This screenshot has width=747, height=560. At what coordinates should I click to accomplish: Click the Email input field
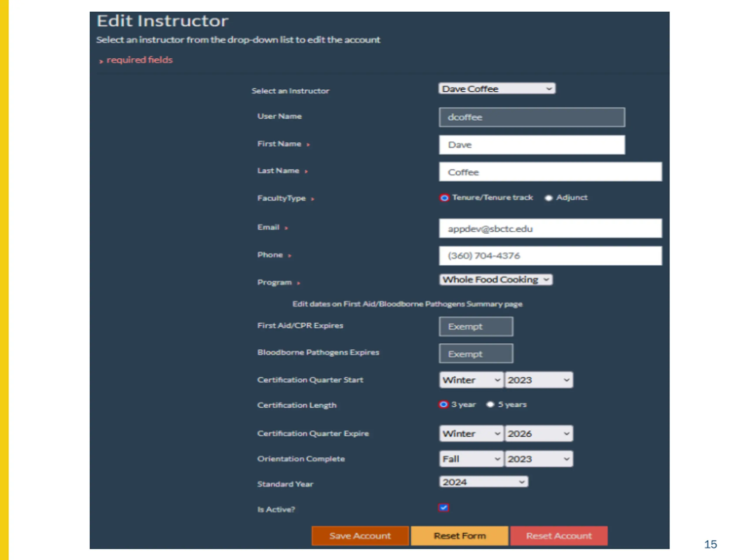coord(550,229)
